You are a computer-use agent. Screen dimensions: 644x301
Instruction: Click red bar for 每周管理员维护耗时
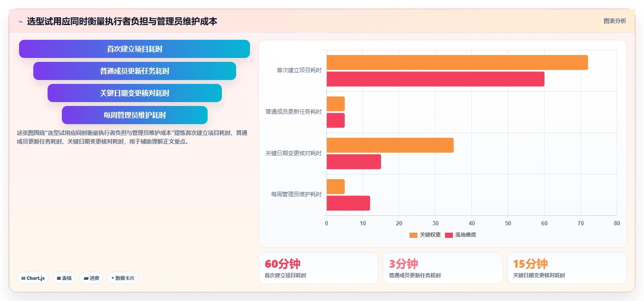click(x=348, y=203)
